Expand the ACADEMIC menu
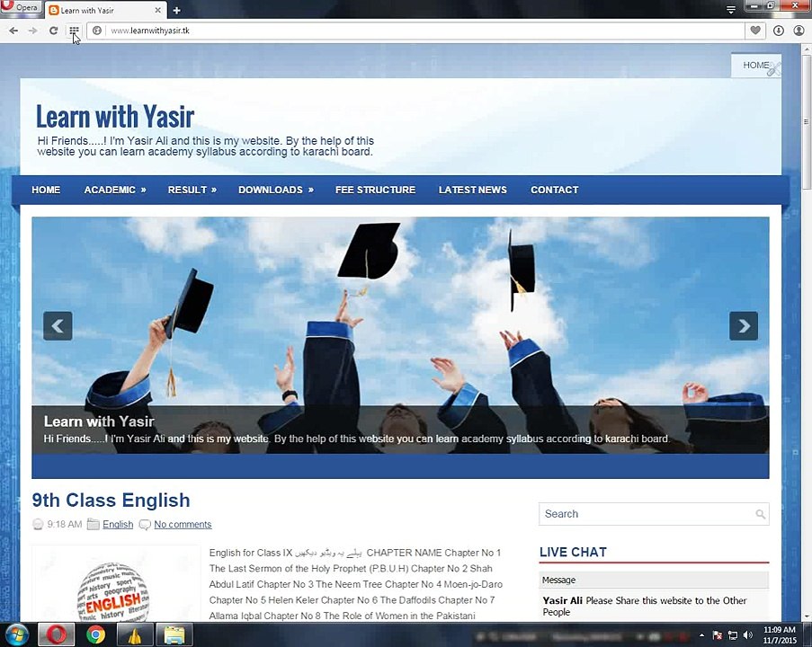The height and width of the screenshot is (647, 812). [x=115, y=190]
